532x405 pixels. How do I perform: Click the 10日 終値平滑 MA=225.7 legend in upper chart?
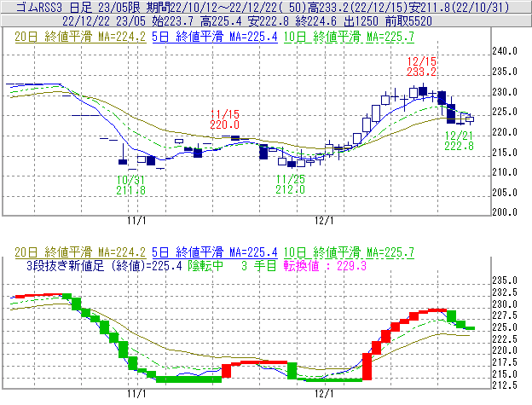pyautogui.click(x=349, y=37)
